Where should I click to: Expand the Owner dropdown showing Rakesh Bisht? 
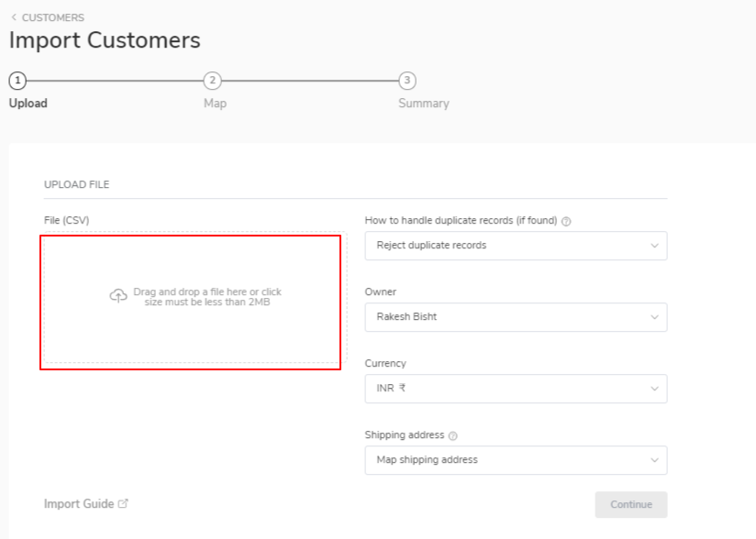516,317
